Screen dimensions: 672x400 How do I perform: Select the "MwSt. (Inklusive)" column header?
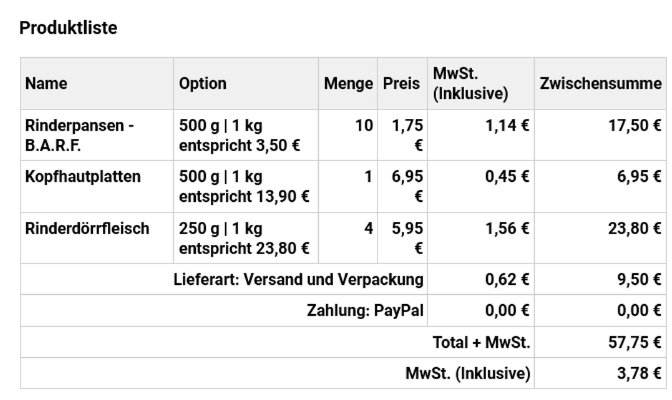pos(470,85)
